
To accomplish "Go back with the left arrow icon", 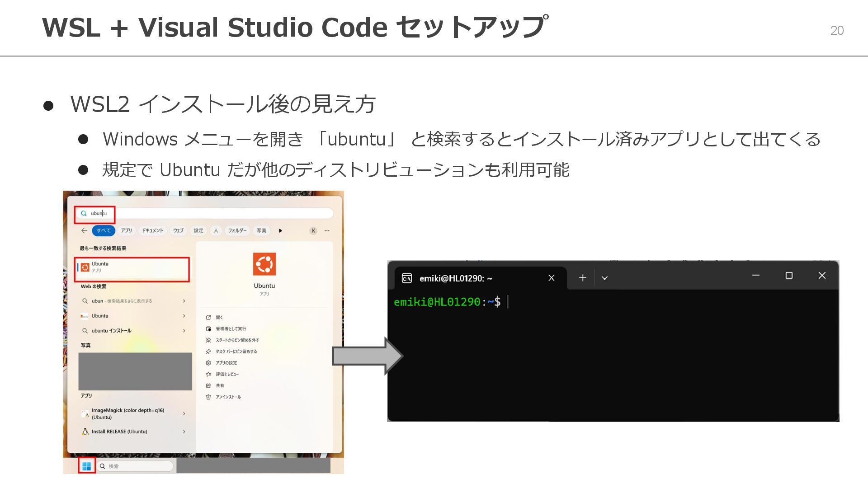I will 84,230.
